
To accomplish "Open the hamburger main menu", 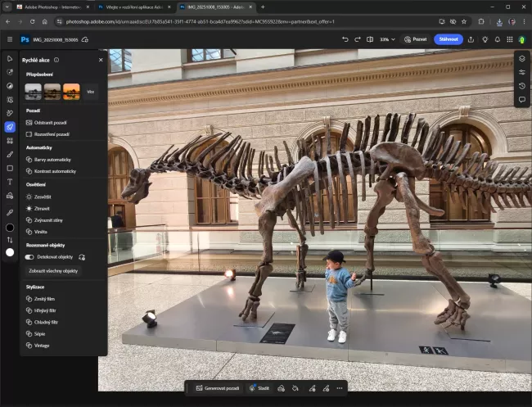I will pos(10,39).
